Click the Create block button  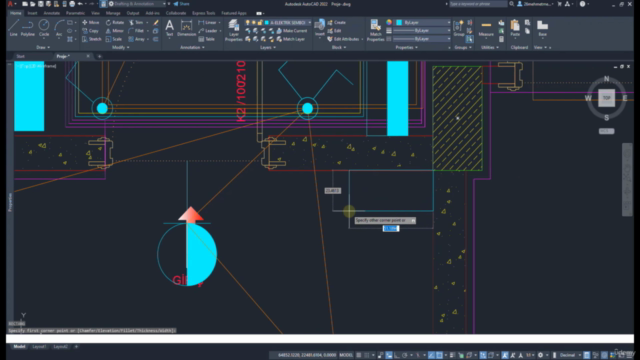pyautogui.click(x=337, y=22)
